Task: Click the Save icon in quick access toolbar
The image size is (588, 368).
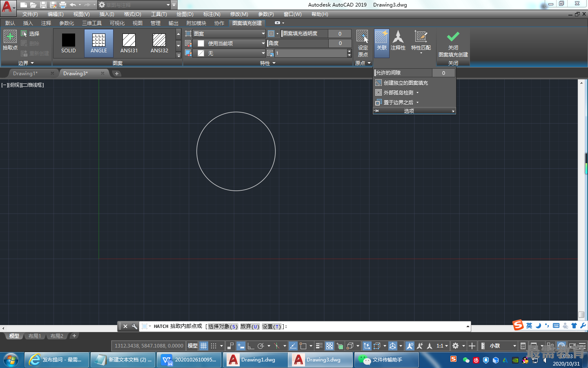Action: pyautogui.click(x=43, y=5)
